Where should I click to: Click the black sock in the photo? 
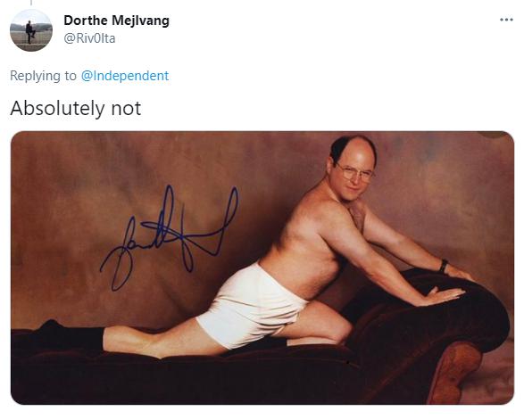[x=70, y=335]
